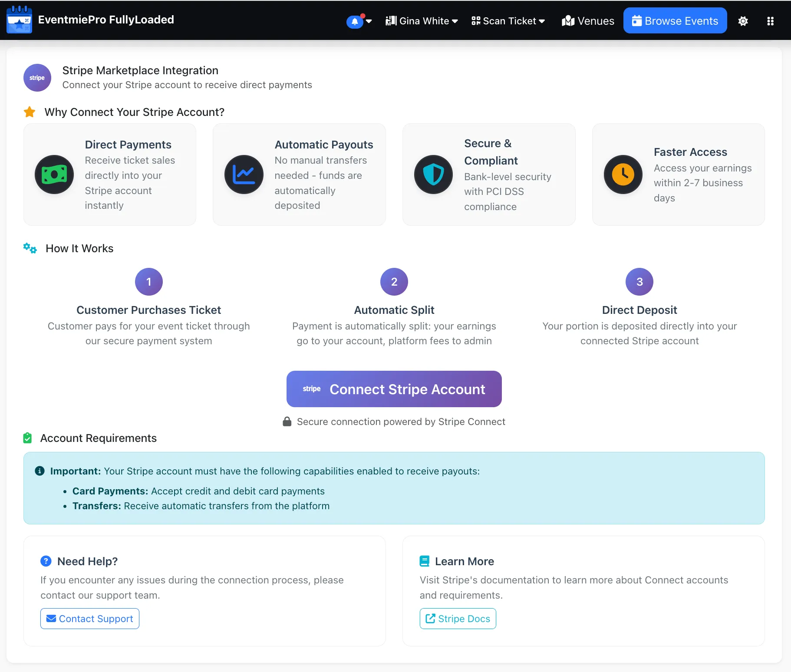Image resolution: width=791 pixels, height=672 pixels.
Task: Click the EventmiePro FullyLoaded brand title
Action: (106, 20)
